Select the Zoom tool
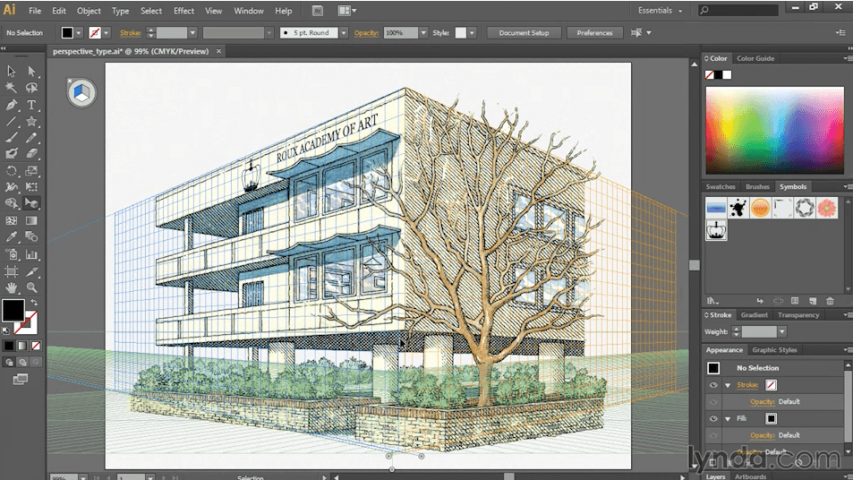The width and height of the screenshot is (853, 480). (32, 287)
